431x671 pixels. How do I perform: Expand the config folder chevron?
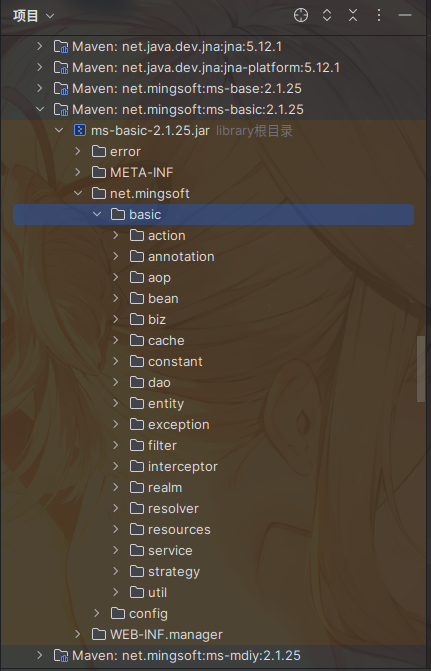coord(97,613)
